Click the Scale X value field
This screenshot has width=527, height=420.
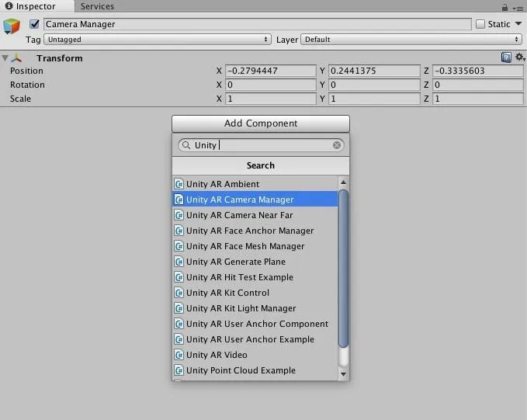coord(271,99)
